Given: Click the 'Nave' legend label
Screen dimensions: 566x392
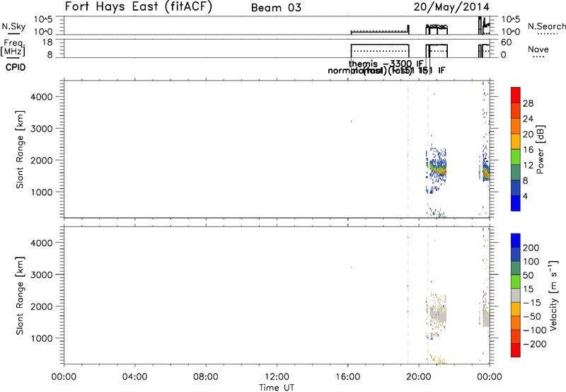Looking at the screenshot, I should click(x=538, y=49).
